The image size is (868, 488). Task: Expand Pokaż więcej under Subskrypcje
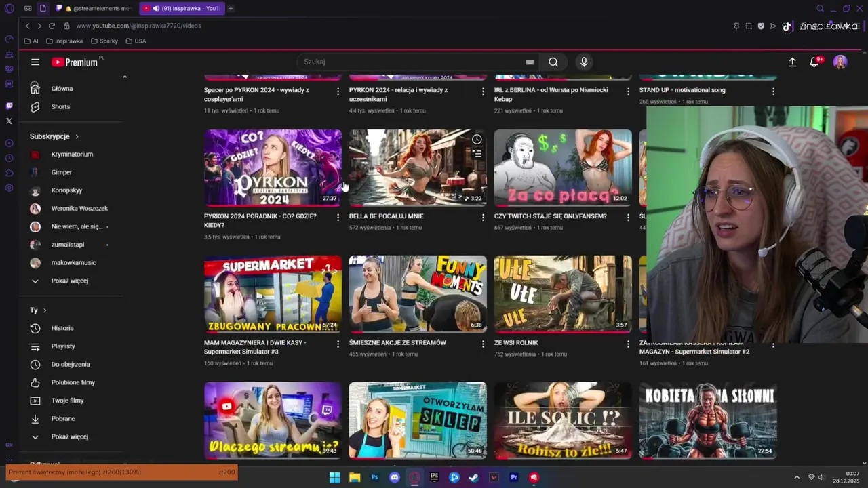(x=68, y=281)
